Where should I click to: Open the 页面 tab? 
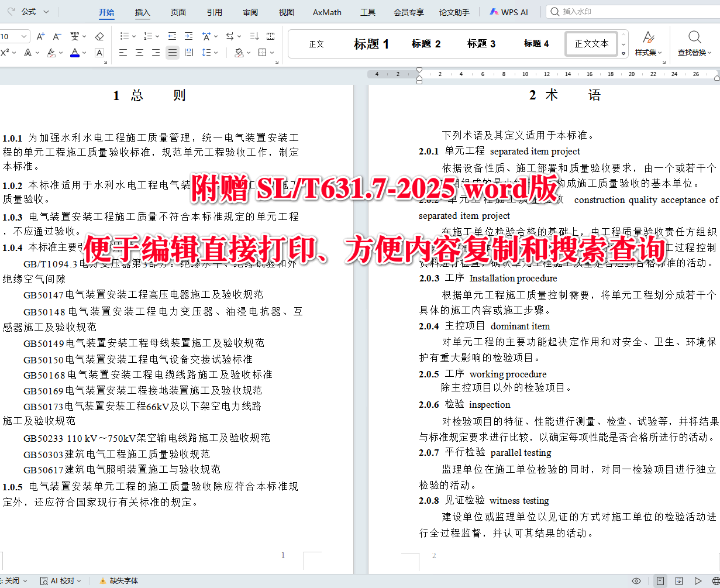click(x=178, y=12)
